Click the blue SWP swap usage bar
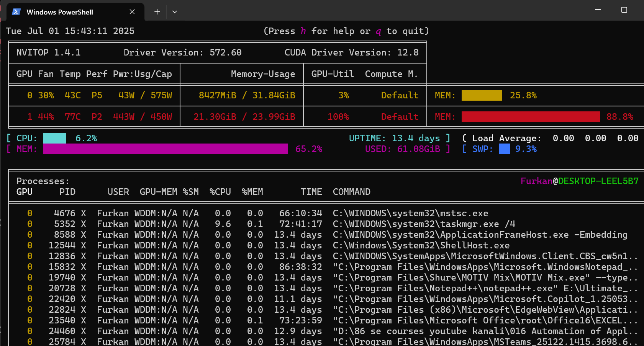Viewport: 644px width, 346px height. [x=504, y=149]
